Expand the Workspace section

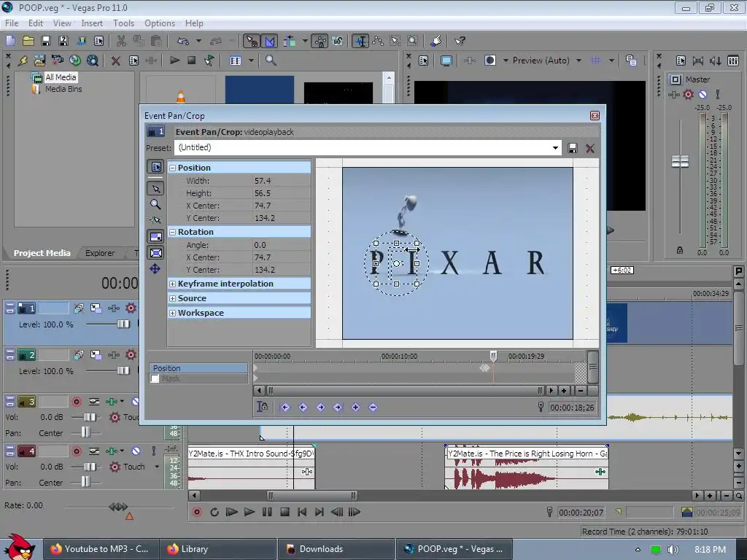(172, 313)
